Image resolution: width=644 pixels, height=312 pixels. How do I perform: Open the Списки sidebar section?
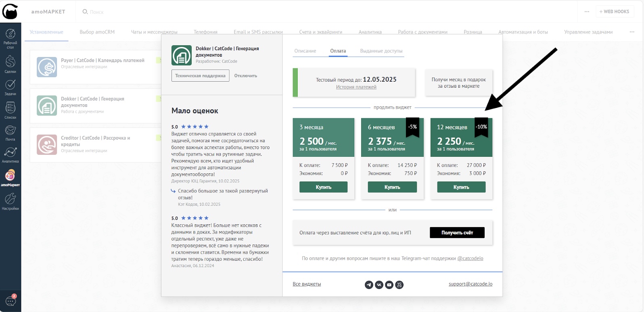pos(10,110)
